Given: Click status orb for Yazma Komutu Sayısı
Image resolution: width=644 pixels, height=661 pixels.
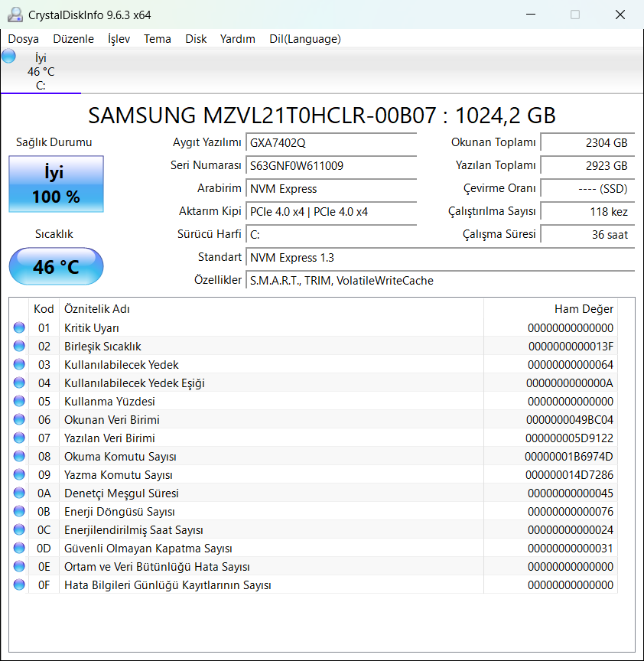Looking at the screenshot, I should coord(19,474).
